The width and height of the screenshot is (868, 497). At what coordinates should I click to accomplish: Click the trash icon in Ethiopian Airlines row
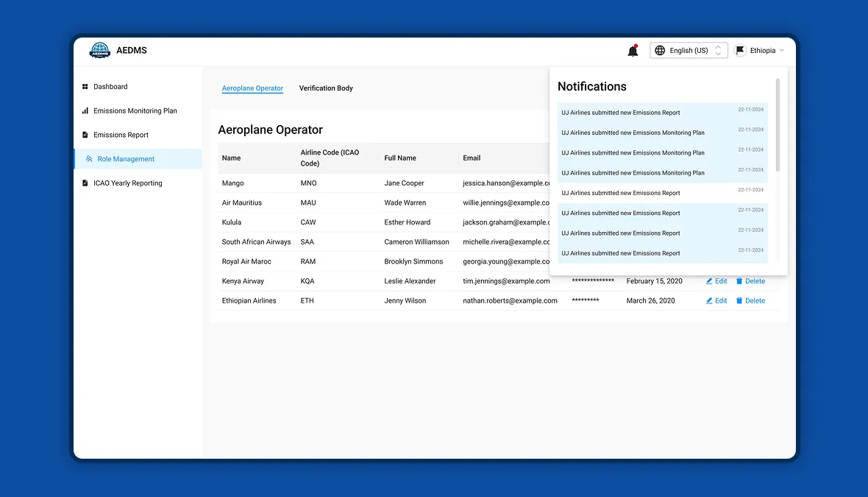pos(739,300)
